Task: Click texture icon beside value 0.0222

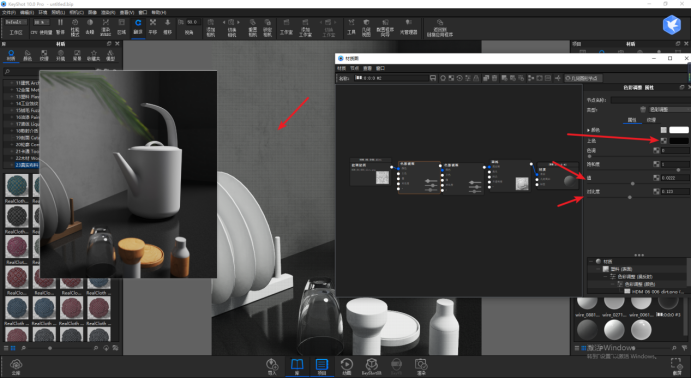Action: (x=656, y=178)
